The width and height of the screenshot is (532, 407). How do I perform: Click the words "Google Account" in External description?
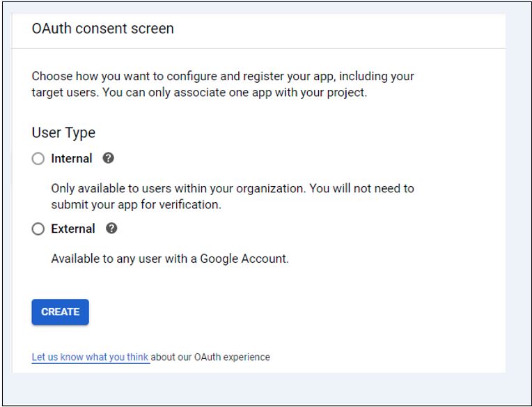click(244, 259)
